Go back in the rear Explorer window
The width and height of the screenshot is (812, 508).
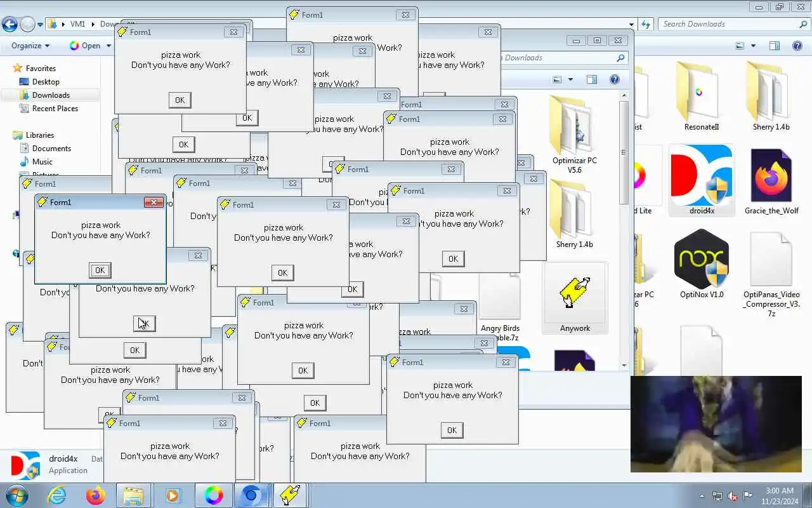coord(10,25)
